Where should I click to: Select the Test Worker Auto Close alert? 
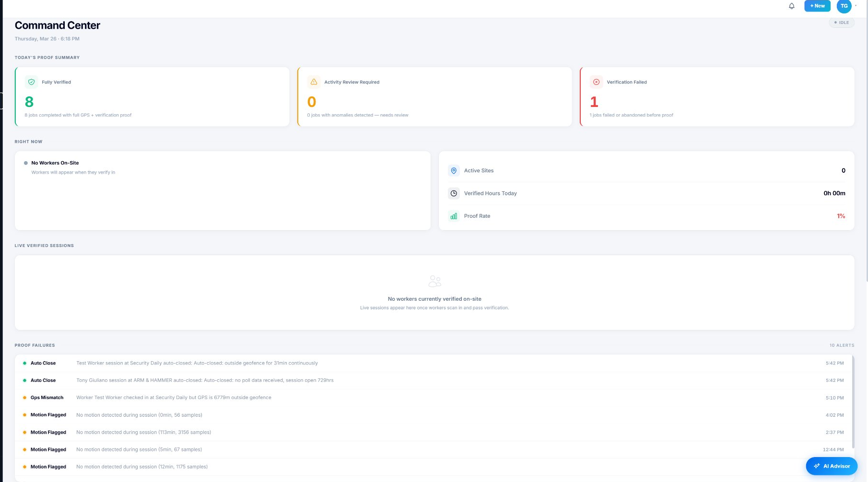(x=192, y=363)
